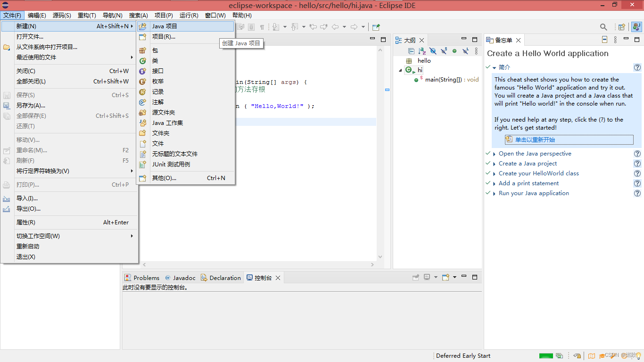The width and height of the screenshot is (644, 362).
Task: Click green progress bar in status bar
Action: [x=546, y=356]
